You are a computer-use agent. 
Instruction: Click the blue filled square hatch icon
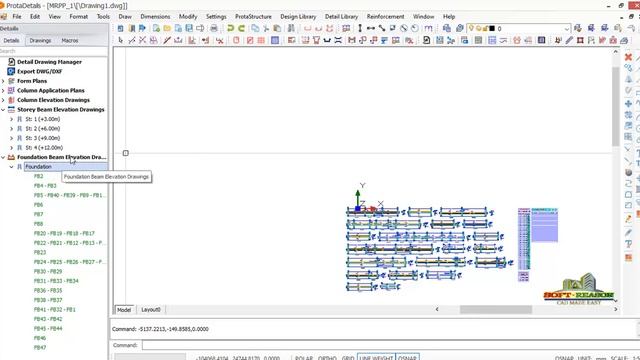[x=275, y=40]
